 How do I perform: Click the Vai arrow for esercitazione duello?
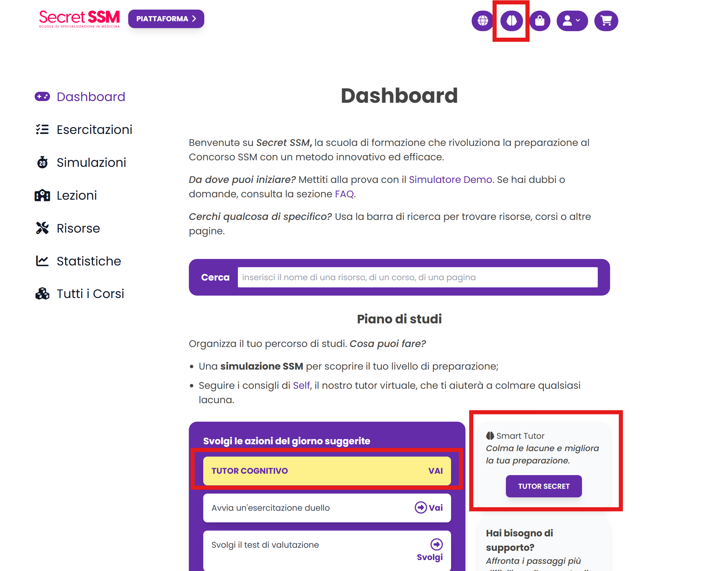point(429,508)
